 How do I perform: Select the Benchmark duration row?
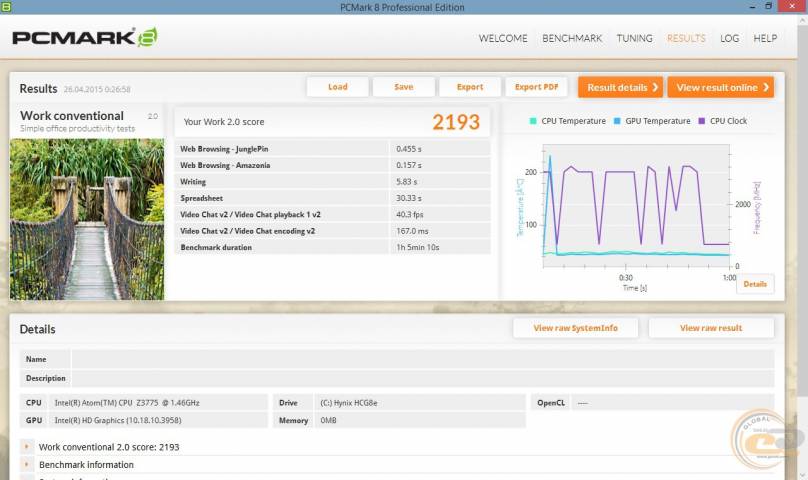click(332, 247)
